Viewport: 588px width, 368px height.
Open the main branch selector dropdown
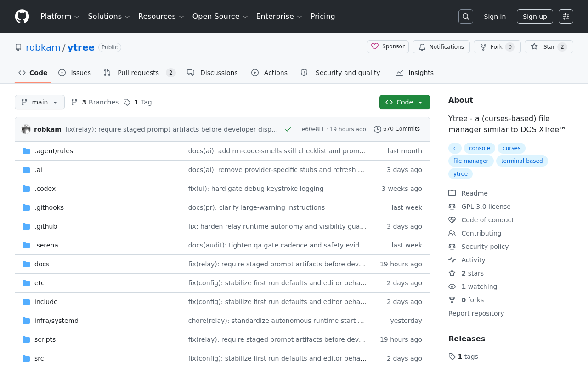[x=40, y=102]
